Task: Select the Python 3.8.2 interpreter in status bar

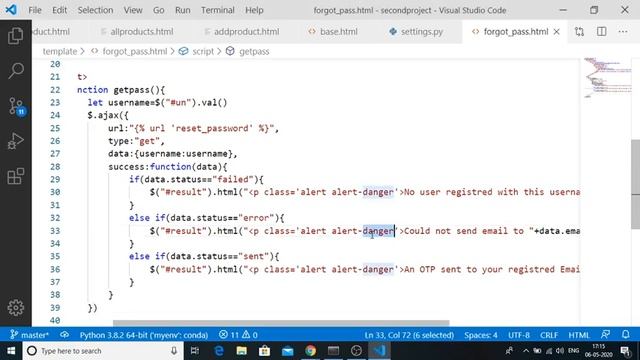Action: 144,335
